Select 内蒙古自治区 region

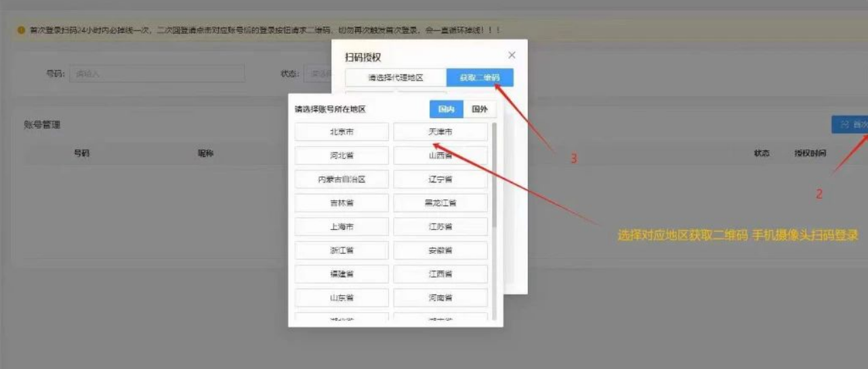tap(342, 179)
